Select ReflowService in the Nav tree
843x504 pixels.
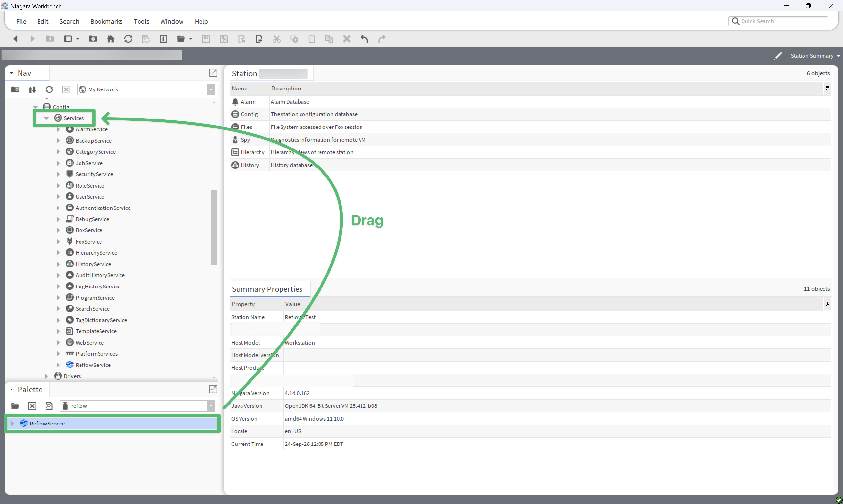pyautogui.click(x=93, y=365)
